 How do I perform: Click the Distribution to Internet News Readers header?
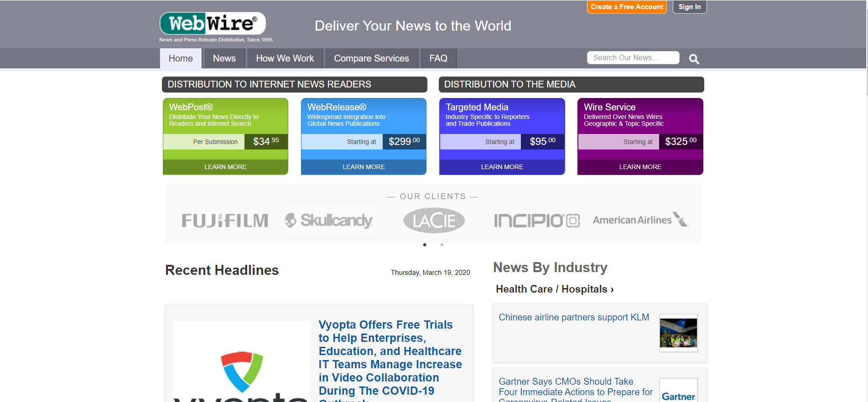[x=295, y=84]
